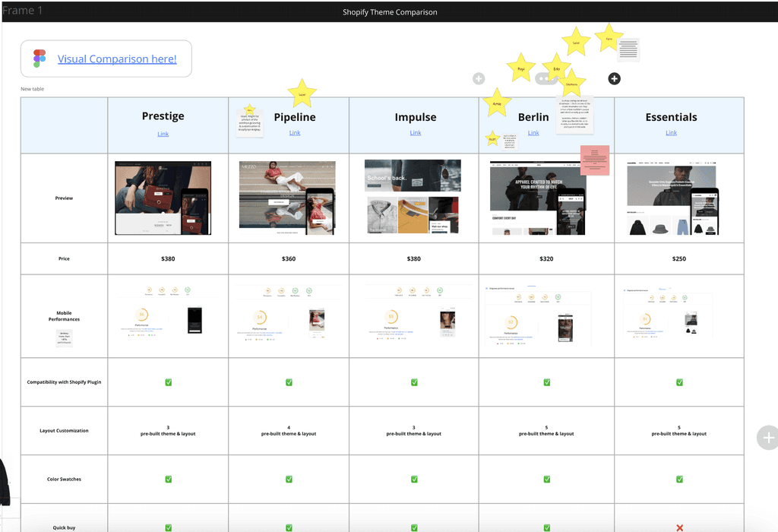Select the yellow star above Pipeline heading
This screenshot has height=532, width=778.
click(302, 93)
